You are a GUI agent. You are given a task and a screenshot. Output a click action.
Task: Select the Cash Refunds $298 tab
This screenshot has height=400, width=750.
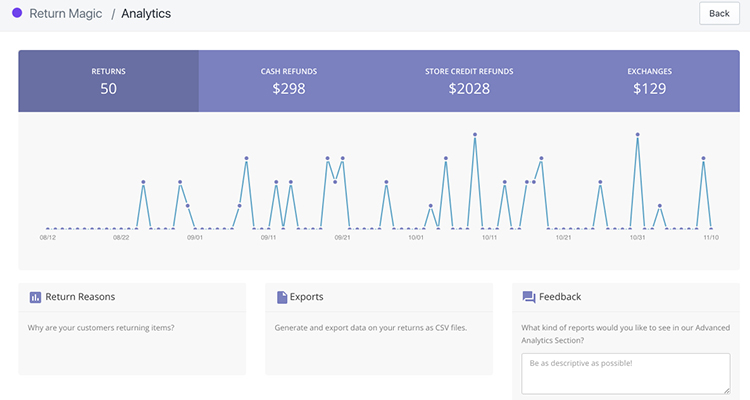(x=289, y=81)
